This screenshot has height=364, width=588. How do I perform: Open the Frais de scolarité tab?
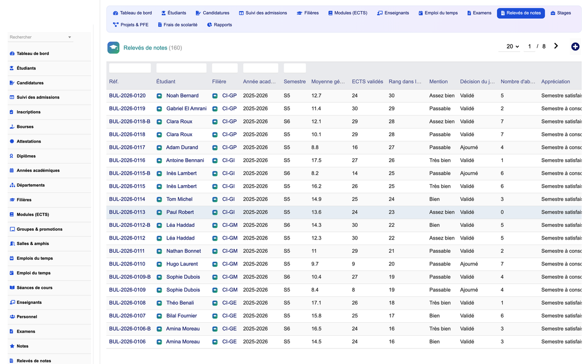[x=177, y=24]
